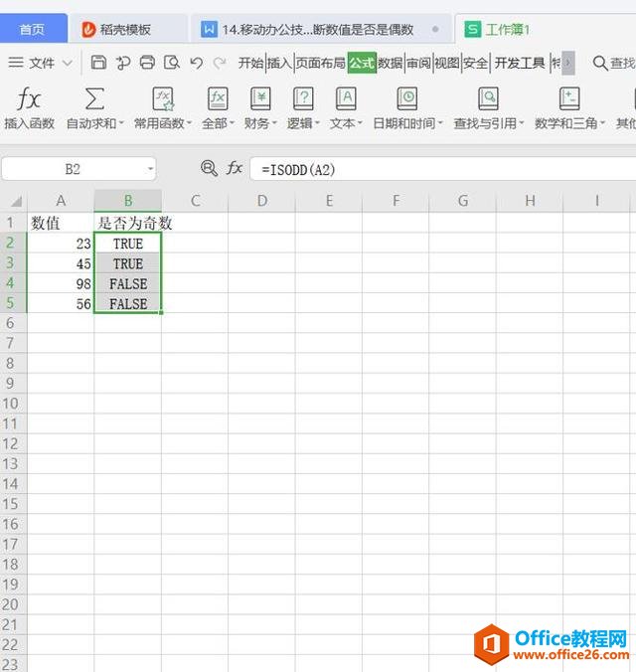Expand the 文本 dropdown arrow

tap(360, 123)
